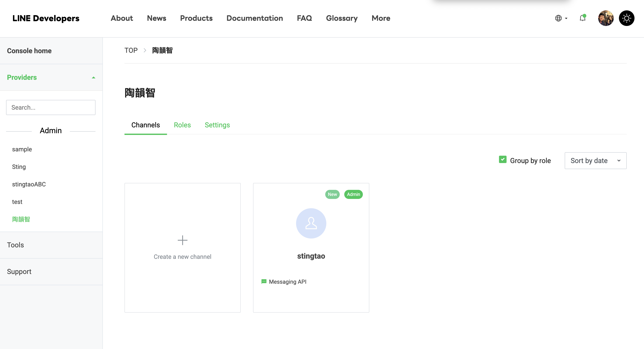
Task: Click the Admin badge on stingtao
Action: tap(353, 194)
